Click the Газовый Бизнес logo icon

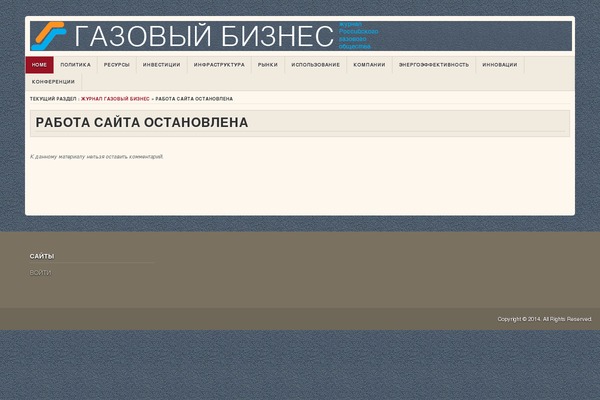coord(49,36)
